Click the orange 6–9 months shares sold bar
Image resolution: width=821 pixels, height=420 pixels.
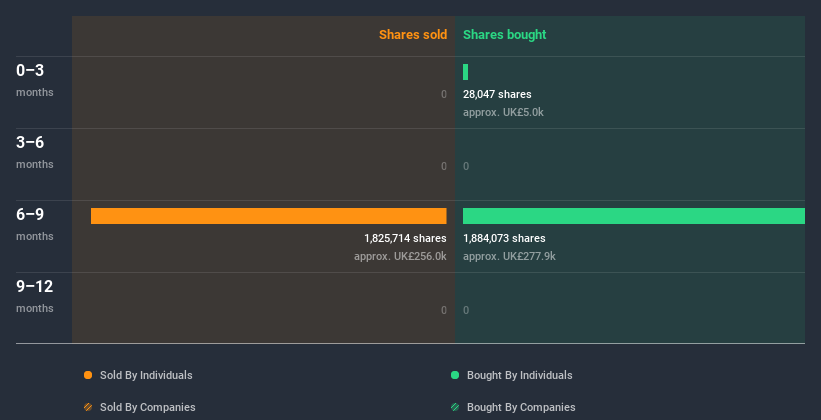269,216
